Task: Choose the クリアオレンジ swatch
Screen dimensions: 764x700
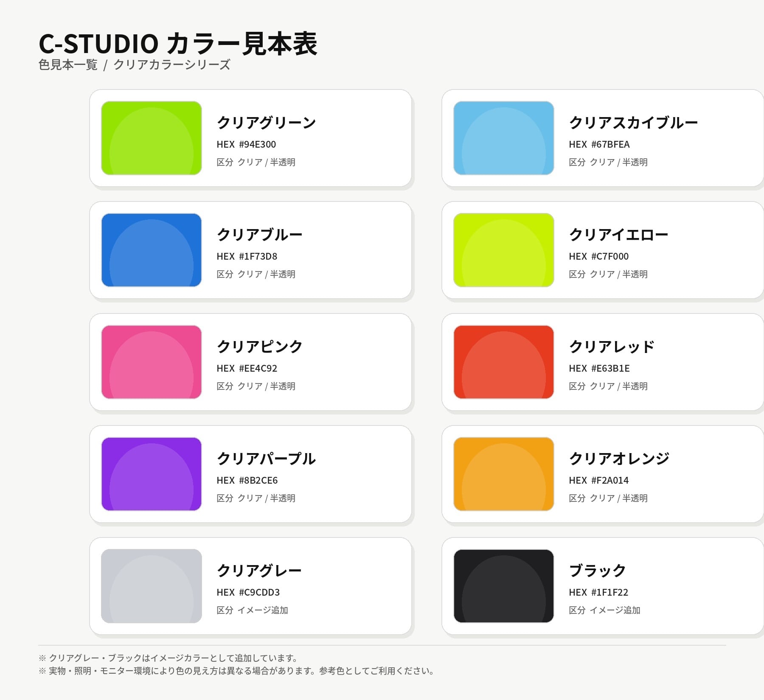Action: [x=504, y=474]
